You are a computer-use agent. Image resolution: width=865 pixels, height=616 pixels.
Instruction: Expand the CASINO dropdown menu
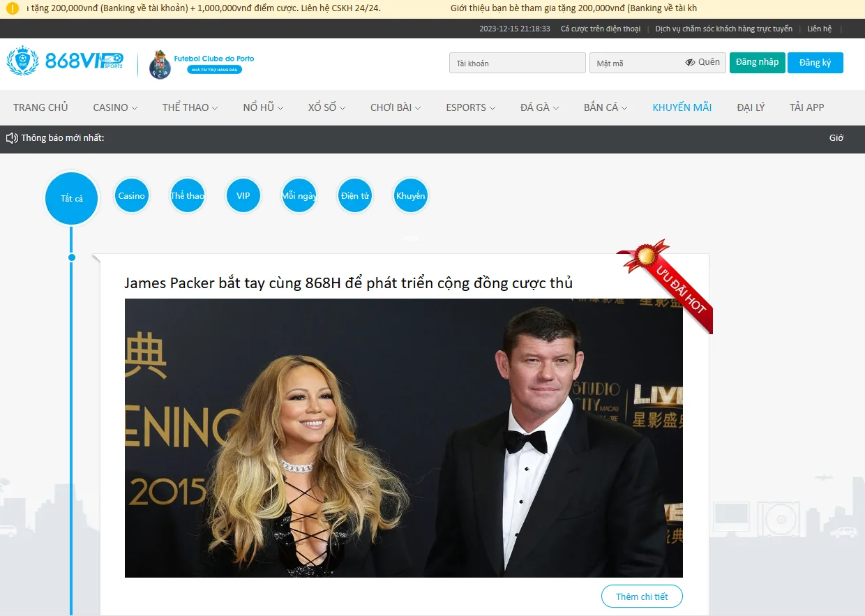coord(115,107)
